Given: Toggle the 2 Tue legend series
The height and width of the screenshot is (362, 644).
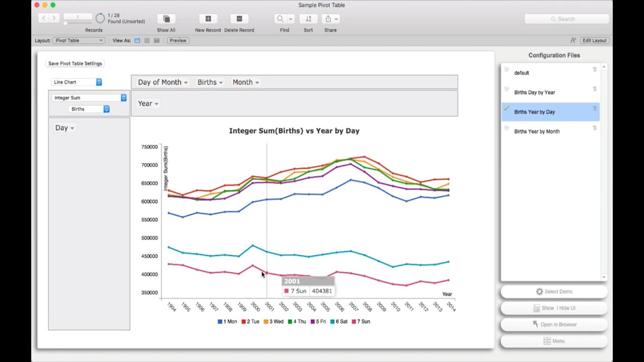Looking at the screenshot, I should click(x=251, y=321).
